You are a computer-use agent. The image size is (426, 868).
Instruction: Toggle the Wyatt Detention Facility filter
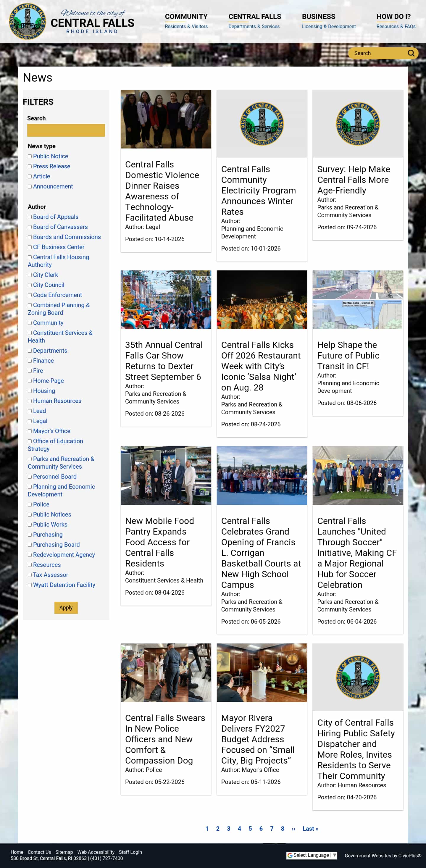30,585
